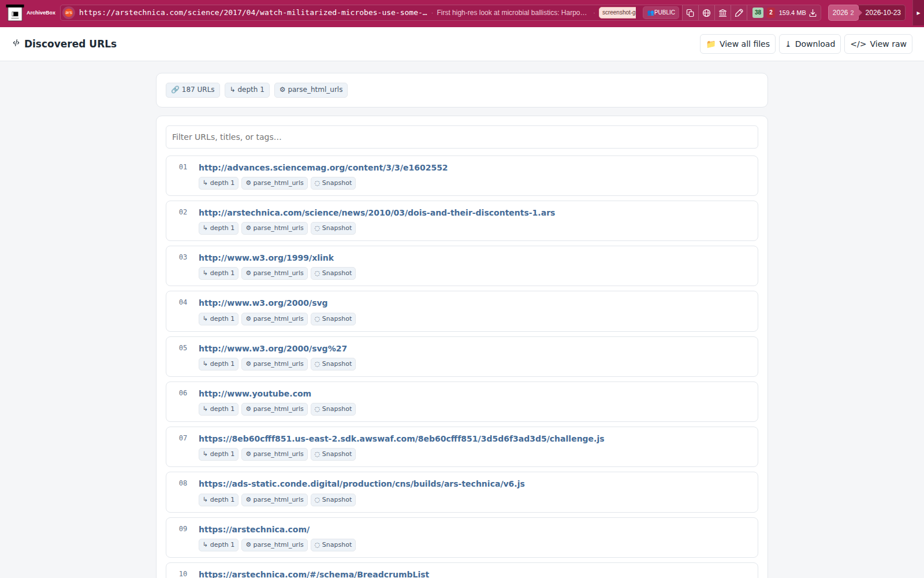Click the 187 URLs summary chip
Screen dimensions: 924x578
193,90
